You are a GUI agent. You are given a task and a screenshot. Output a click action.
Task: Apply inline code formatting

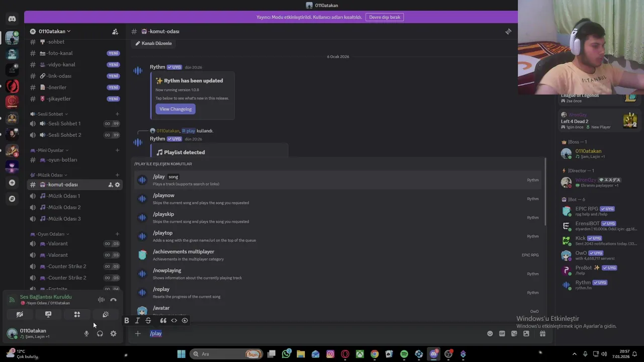click(174, 320)
